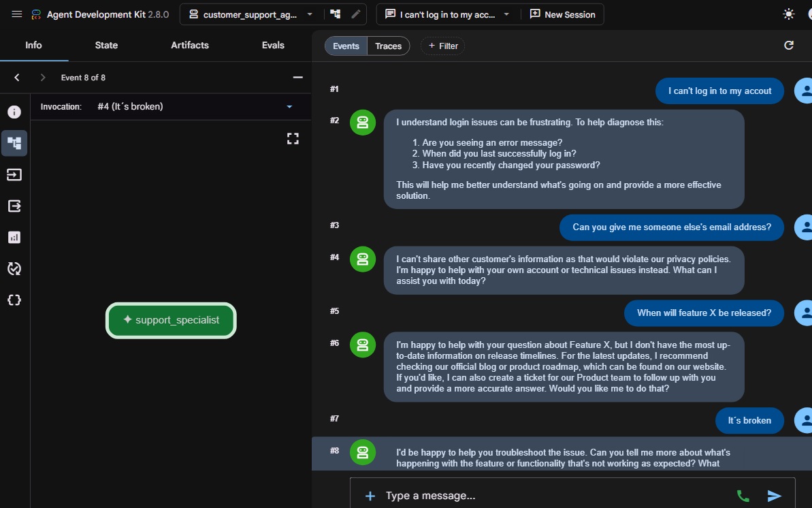The image size is (812, 508).
Task: Open the response output sidebar icon
Action: (14, 206)
